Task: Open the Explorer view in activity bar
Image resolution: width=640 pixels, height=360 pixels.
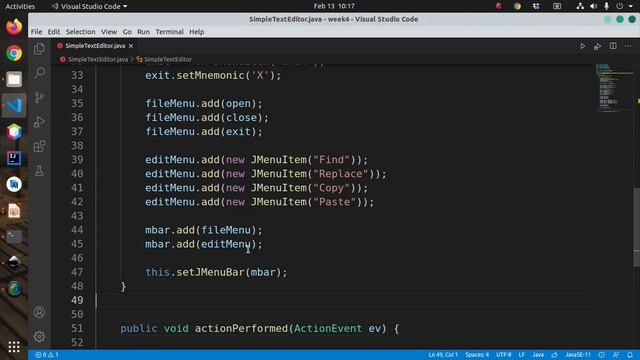Action: click(x=39, y=49)
